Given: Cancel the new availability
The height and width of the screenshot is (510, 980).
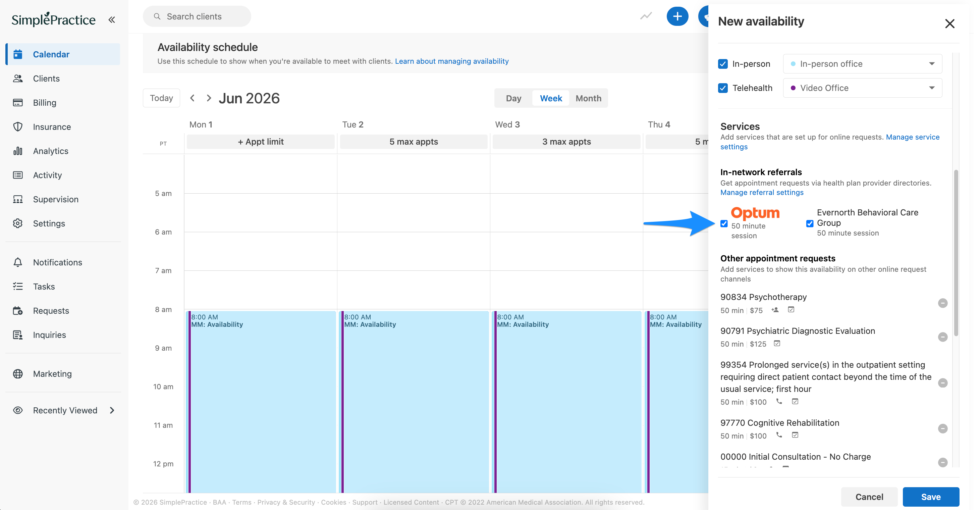Looking at the screenshot, I should 869,497.
